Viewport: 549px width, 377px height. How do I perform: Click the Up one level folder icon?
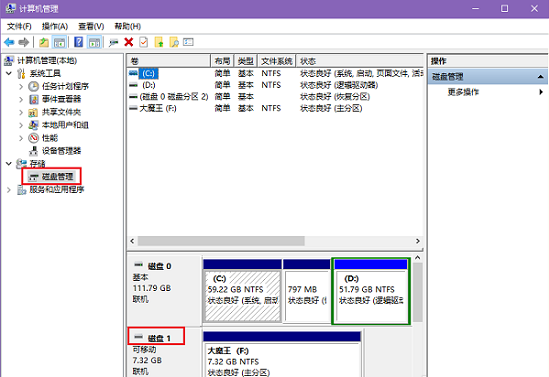tap(44, 42)
